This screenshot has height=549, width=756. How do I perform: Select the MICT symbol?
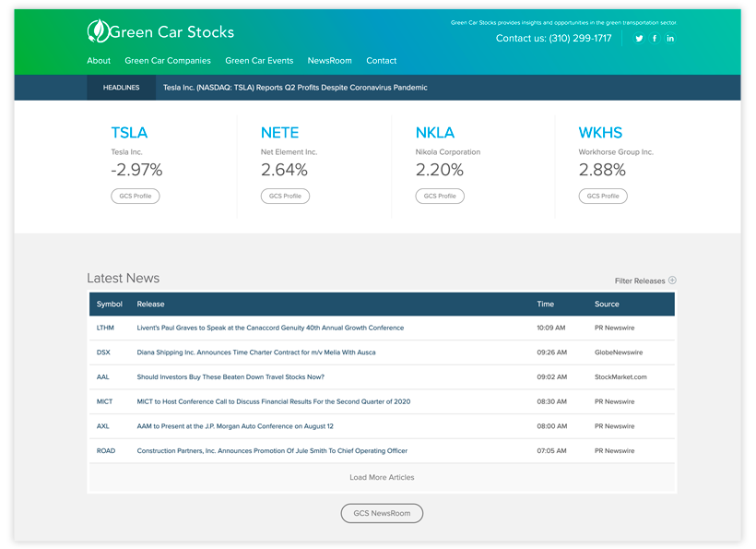click(x=104, y=401)
